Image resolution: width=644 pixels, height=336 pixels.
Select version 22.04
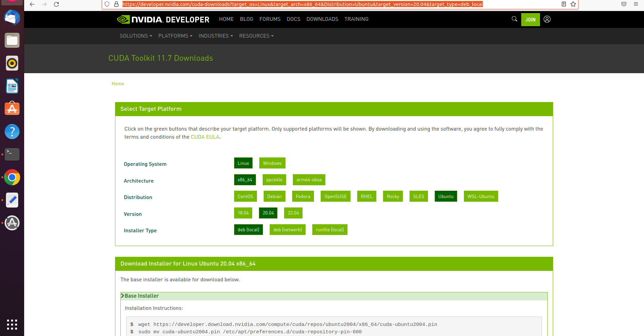click(x=293, y=213)
